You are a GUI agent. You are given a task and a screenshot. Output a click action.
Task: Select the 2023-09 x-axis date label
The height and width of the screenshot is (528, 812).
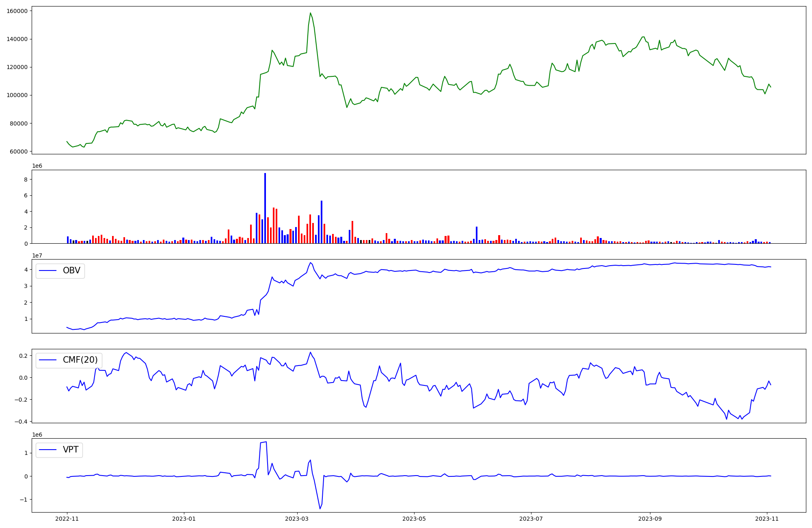(x=650, y=519)
